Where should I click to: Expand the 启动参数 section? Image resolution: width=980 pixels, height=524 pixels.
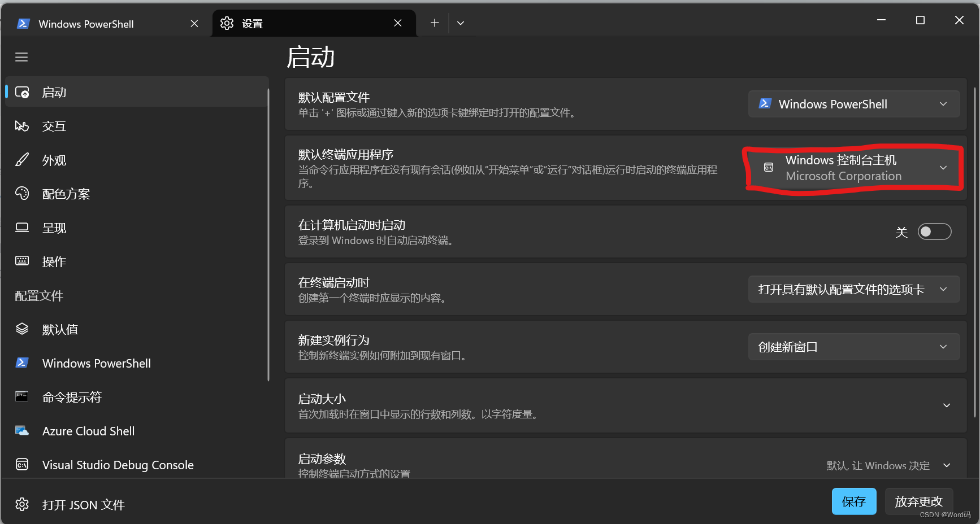click(626, 458)
